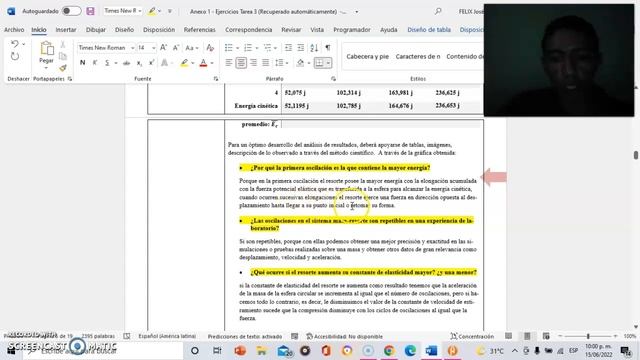
Task: Toggle the Autoguardado switch
Action: pos(71,11)
